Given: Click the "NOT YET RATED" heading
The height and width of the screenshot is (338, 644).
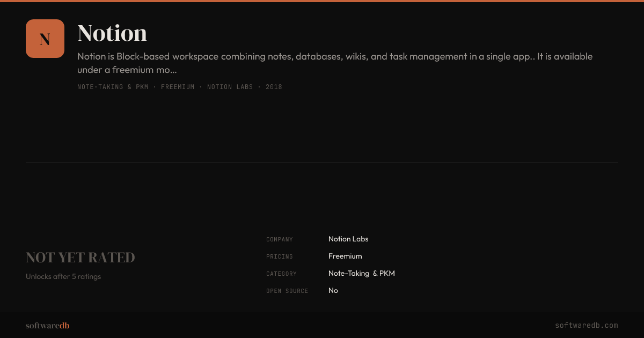Looking at the screenshot, I should click(x=80, y=258).
